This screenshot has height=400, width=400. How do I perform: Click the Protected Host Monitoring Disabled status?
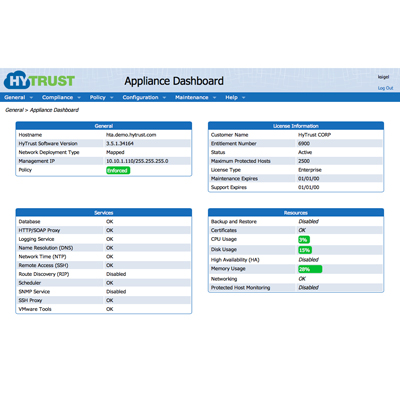(308, 287)
